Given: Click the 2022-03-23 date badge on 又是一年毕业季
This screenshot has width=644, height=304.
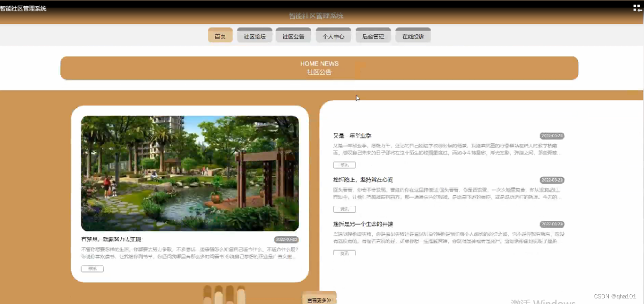Looking at the screenshot, I should [x=552, y=136].
